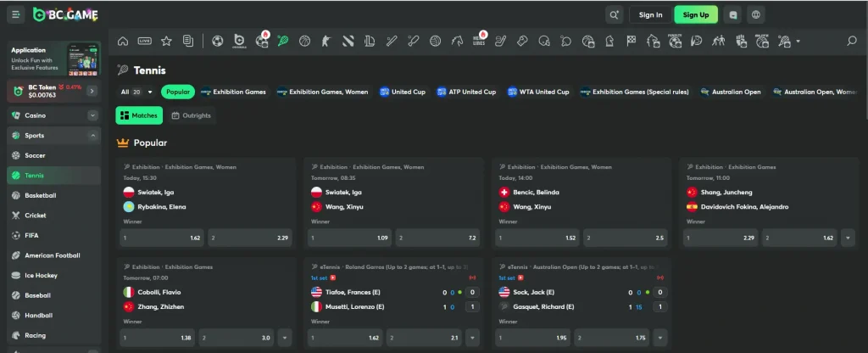Click the search magnifier in sports bar
Image resolution: width=868 pixels, height=353 pixels.
click(852, 41)
